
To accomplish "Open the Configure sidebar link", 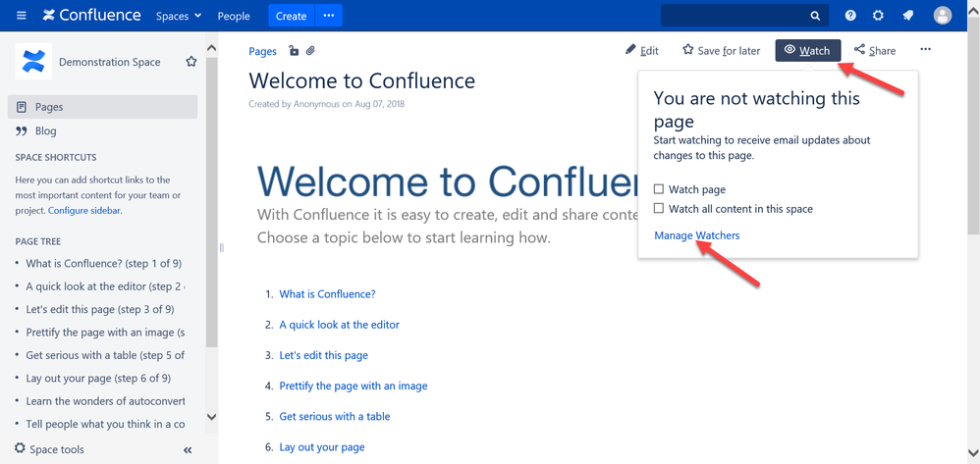I will 84,211.
